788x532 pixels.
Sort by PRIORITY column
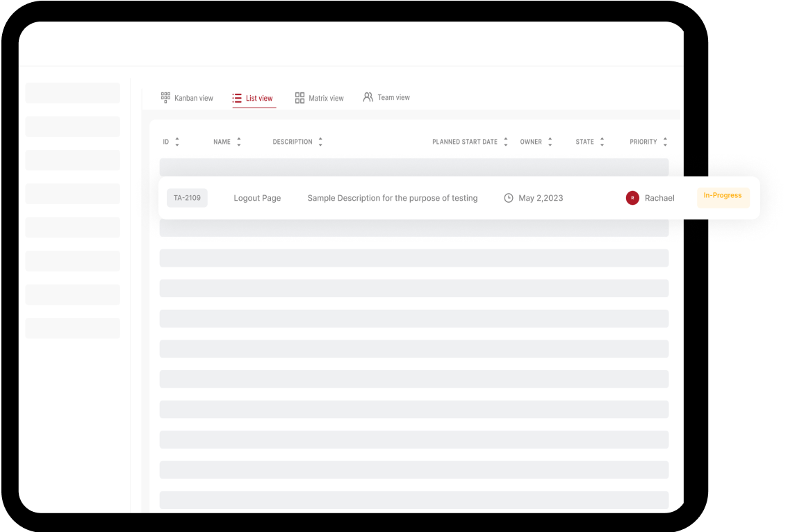click(664, 141)
